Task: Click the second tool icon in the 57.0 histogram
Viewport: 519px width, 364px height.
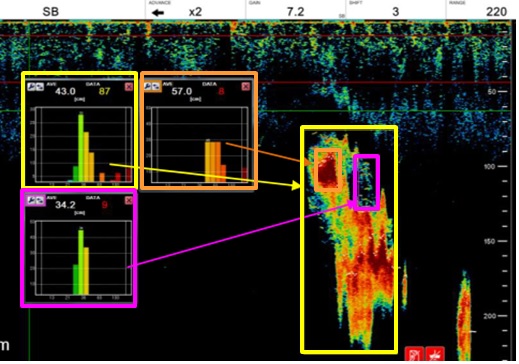Action: point(156,86)
